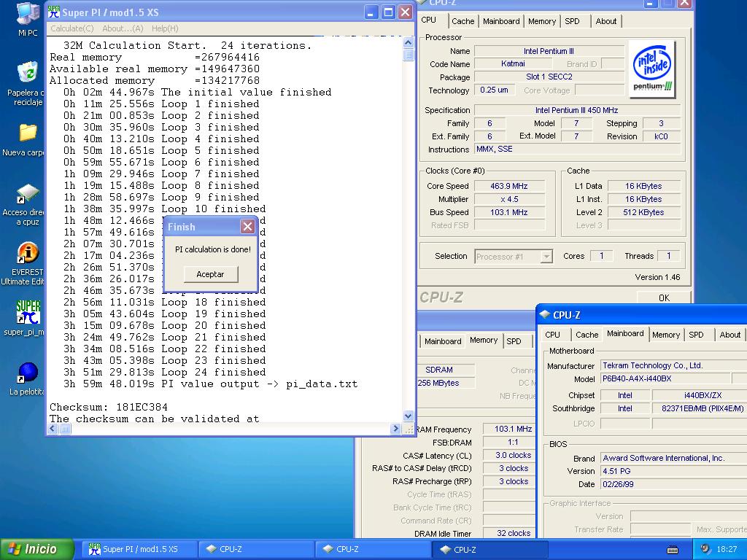Expand the Processor #1 selection dropdown
The width and height of the screenshot is (747, 560).
pos(546,257)
